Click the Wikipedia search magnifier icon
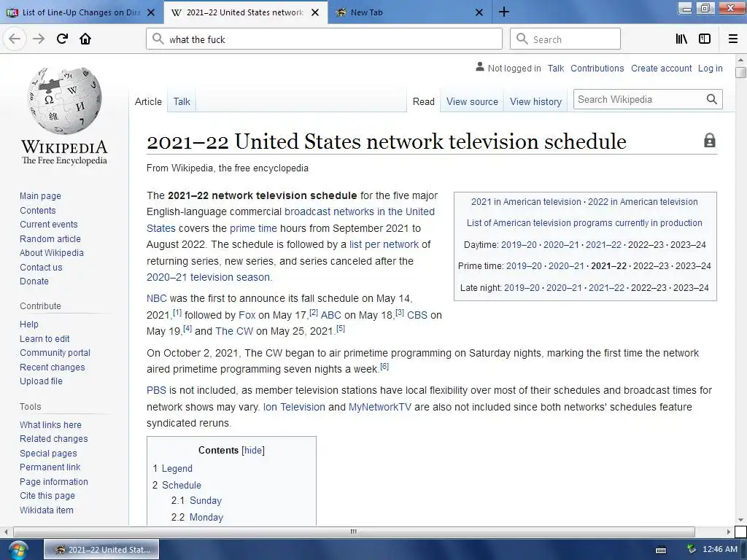 pos(712,99)
